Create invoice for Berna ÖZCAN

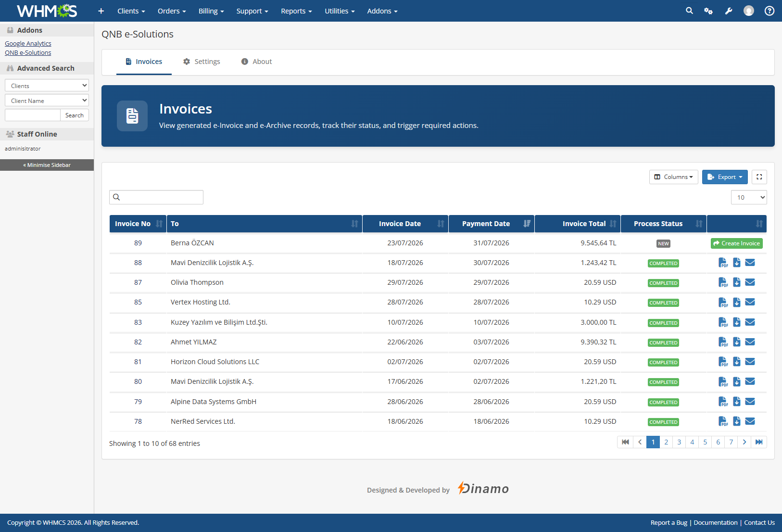point(737,243)
